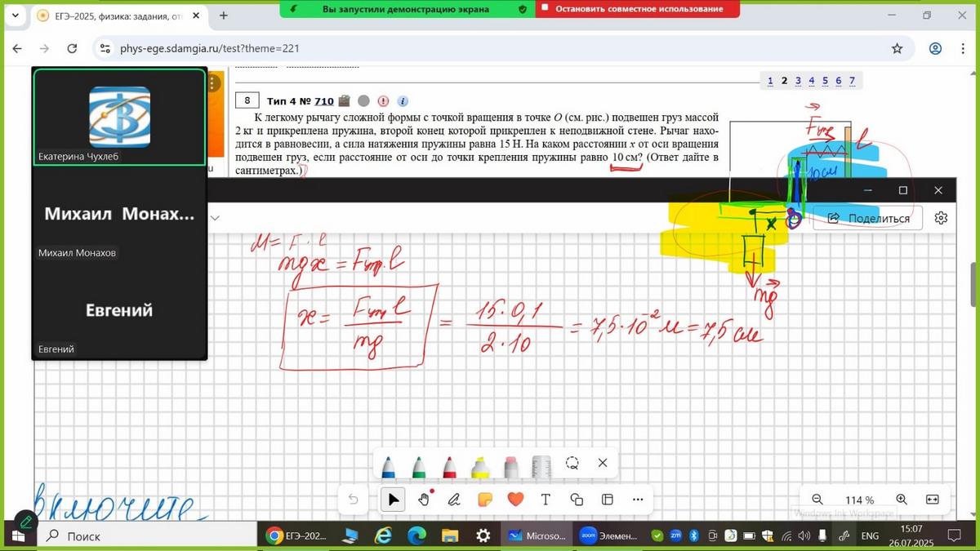Activate the lasso select tool
The width and height of the screenshot is (980, 551).
[572, 463]
